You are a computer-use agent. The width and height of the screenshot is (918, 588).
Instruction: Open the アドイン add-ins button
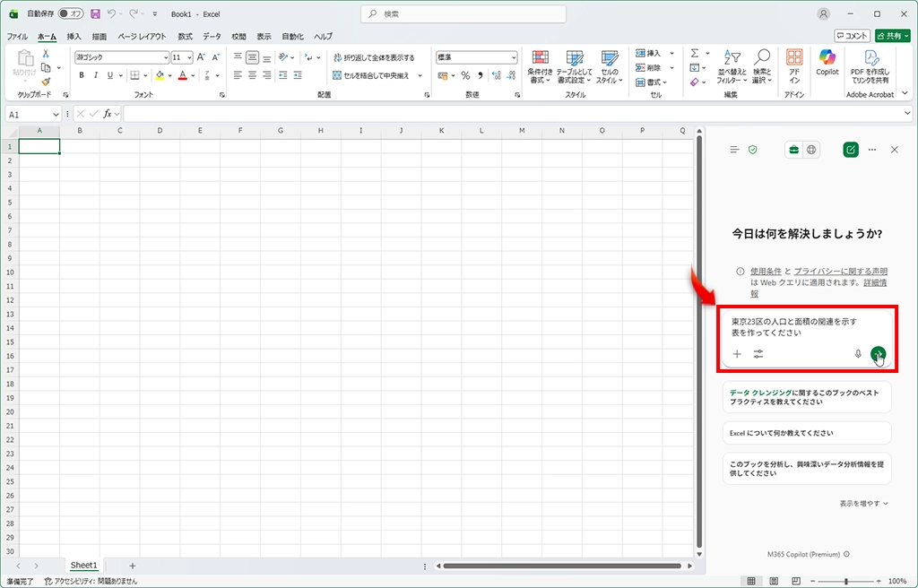794,65
